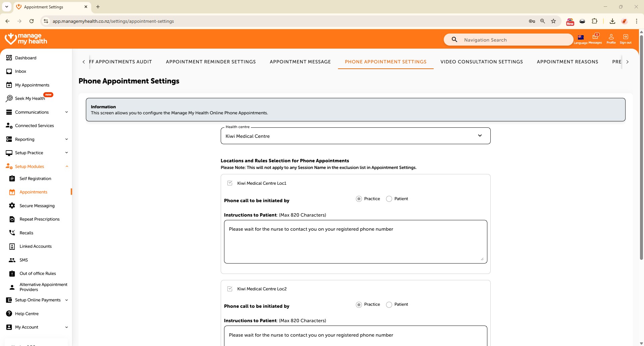Click the Help Centre sidebar item

(x=27, y=313)
